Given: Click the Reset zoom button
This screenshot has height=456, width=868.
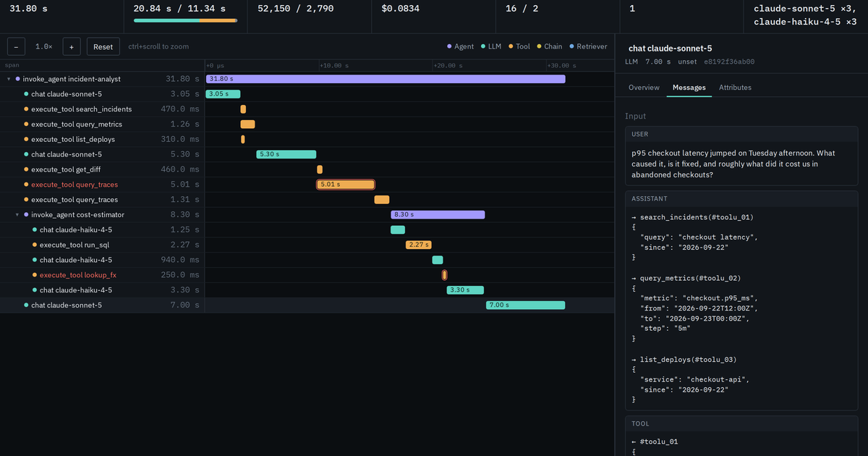Looking at the screenshot, I should (x=103, y=46).
